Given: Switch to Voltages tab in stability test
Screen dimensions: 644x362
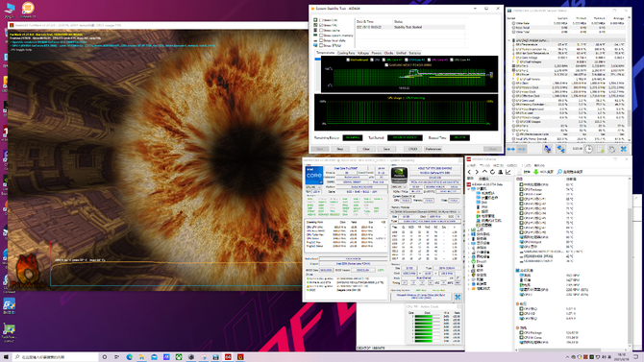Looking at the screenshot, I should click(x=363, y=53).
